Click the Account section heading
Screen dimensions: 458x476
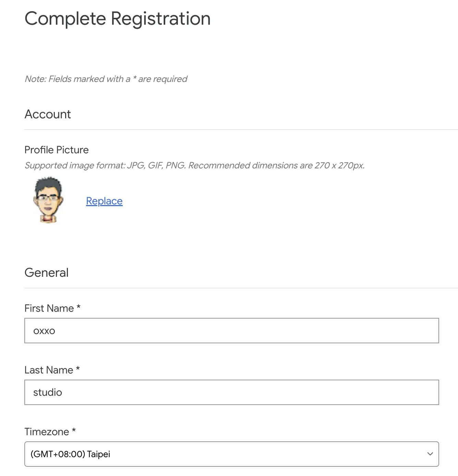point(47,114)
